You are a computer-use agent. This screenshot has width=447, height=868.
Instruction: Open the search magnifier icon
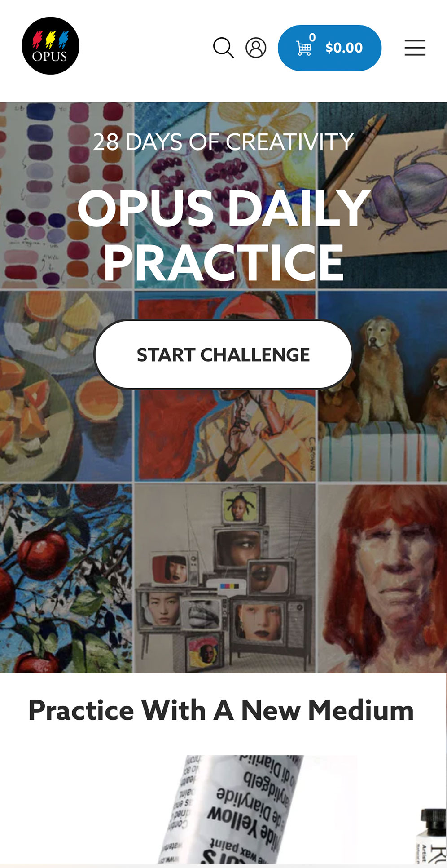223,48
